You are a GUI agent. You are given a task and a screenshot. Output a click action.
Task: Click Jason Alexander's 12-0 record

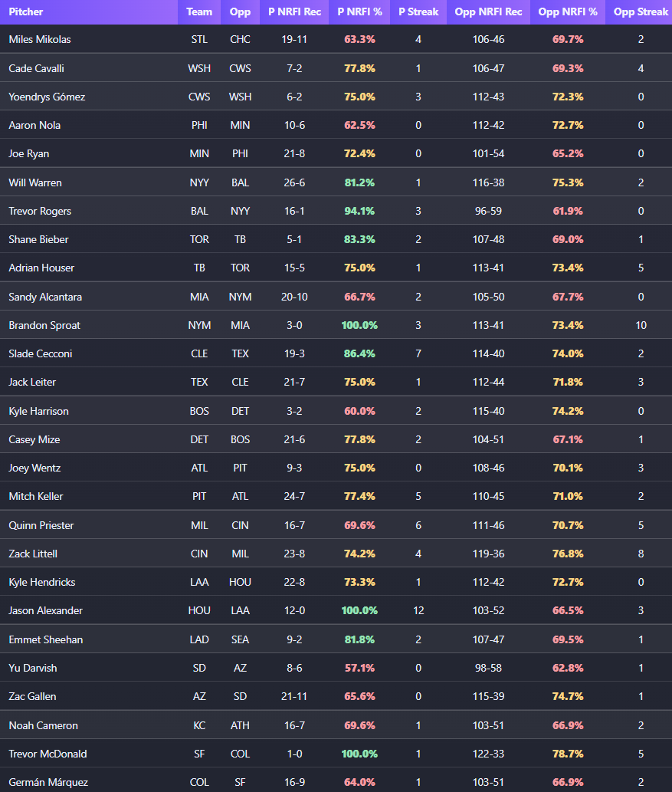point(294,610)
